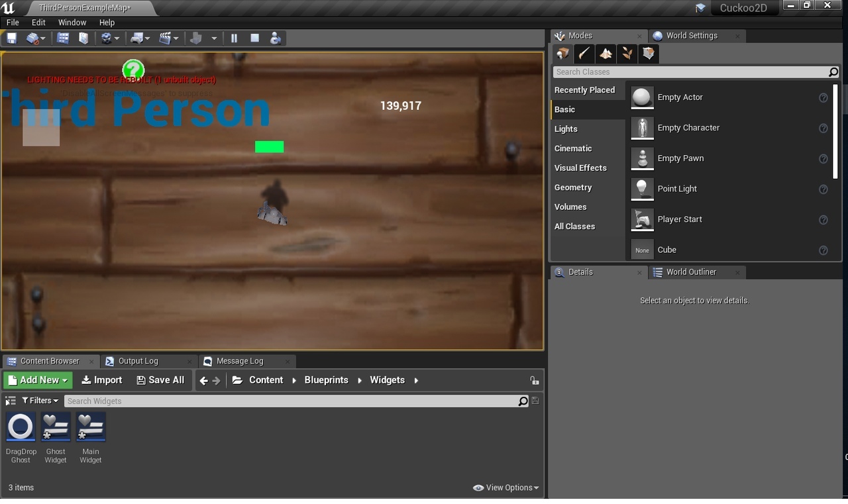848x504 pixels.
Task: Click the Content breadcrumb folder
Action: [266, 380]
